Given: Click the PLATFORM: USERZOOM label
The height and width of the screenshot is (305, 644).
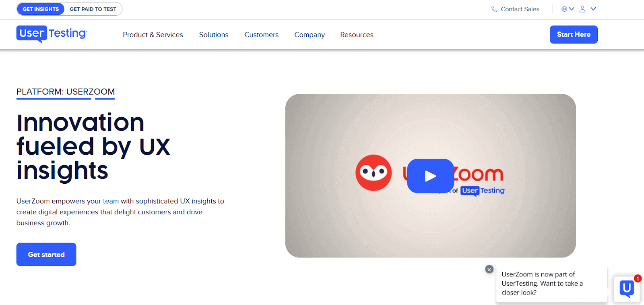Looking at the screenshot, I should (x=66, y=91).
